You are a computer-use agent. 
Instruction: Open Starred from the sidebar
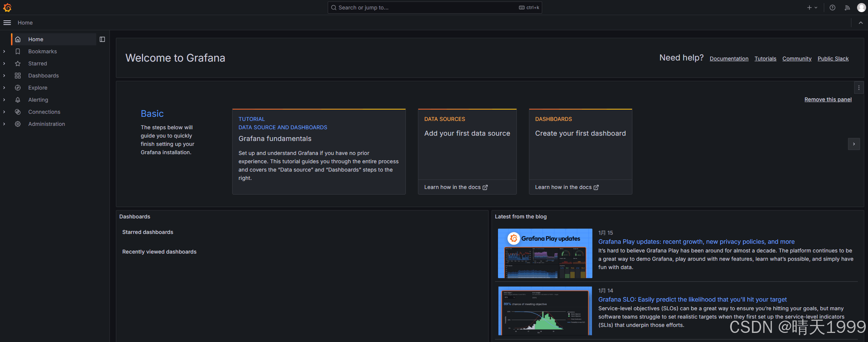(x=38, y=63)
